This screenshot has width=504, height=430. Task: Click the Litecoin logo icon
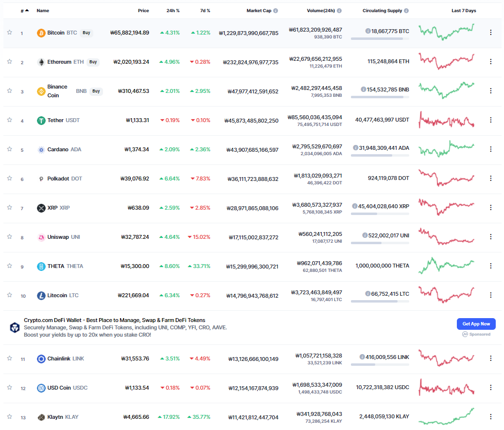41,296
